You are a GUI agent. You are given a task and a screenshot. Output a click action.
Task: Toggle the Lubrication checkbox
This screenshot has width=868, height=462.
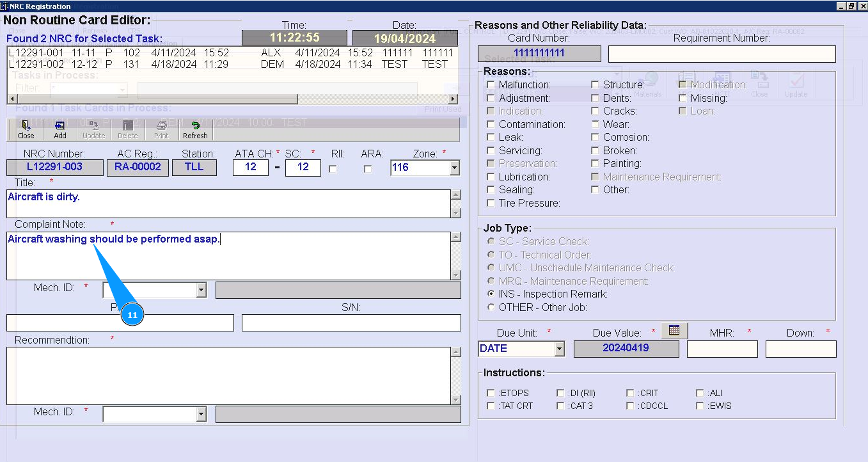[x=491, y=177]
